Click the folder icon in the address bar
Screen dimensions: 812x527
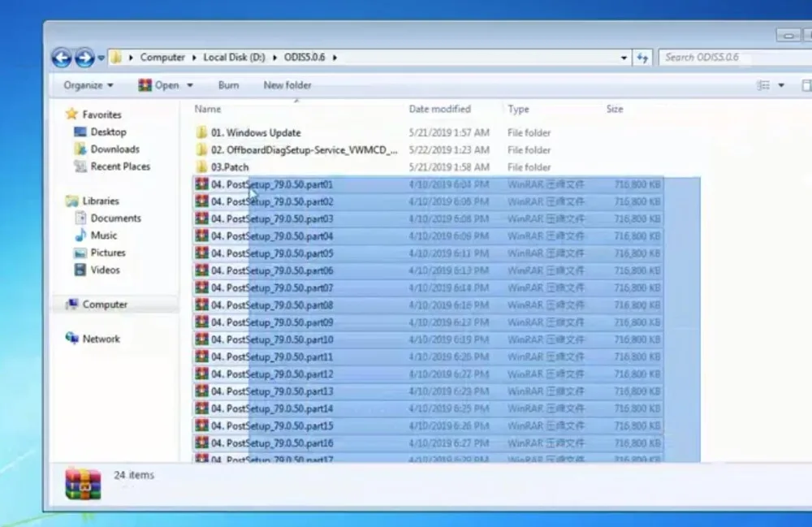116,57
